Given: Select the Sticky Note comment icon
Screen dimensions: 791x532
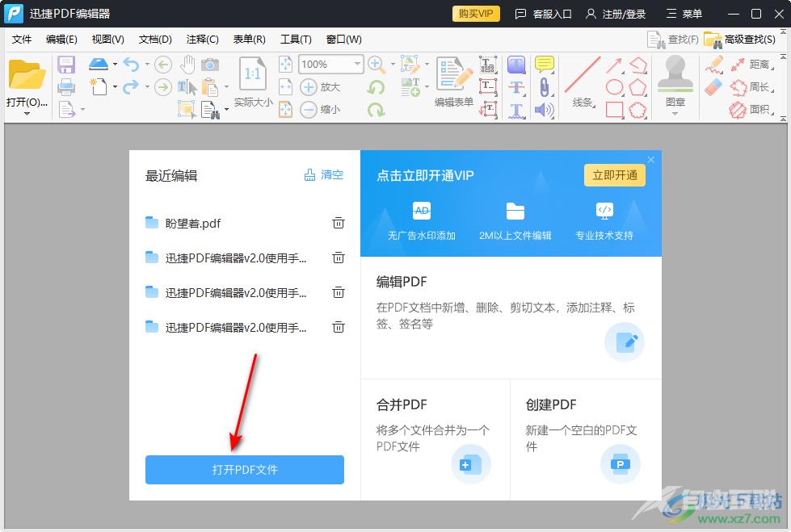Looking at the screenshot, I should coord(545,64).
